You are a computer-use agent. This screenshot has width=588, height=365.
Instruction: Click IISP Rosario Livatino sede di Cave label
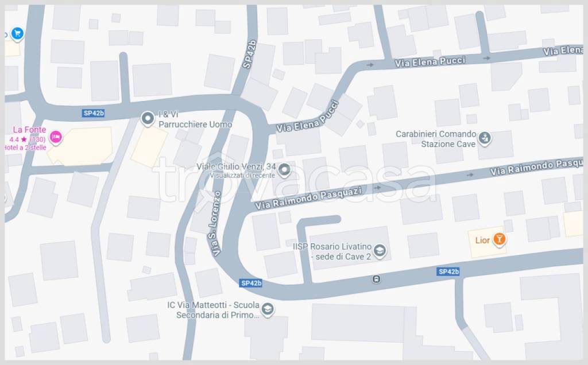[x=332, y=252]
